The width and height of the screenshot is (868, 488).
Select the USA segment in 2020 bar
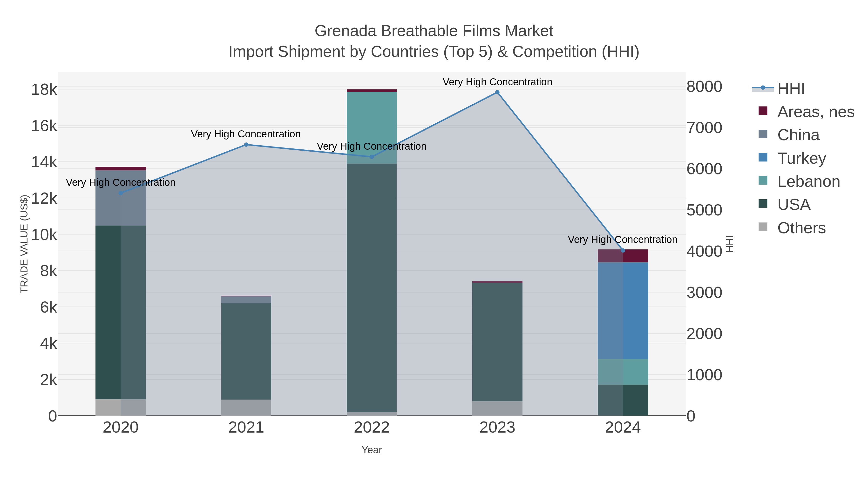click(121, 313)
